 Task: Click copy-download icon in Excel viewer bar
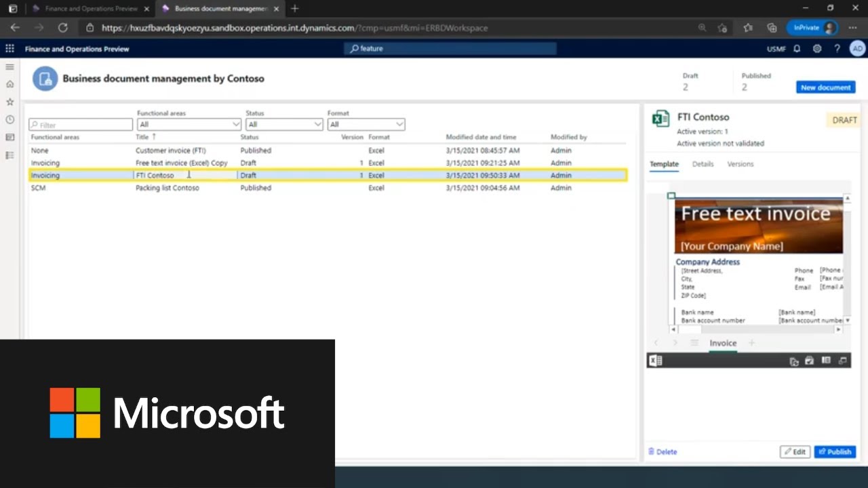pos(794,361)
